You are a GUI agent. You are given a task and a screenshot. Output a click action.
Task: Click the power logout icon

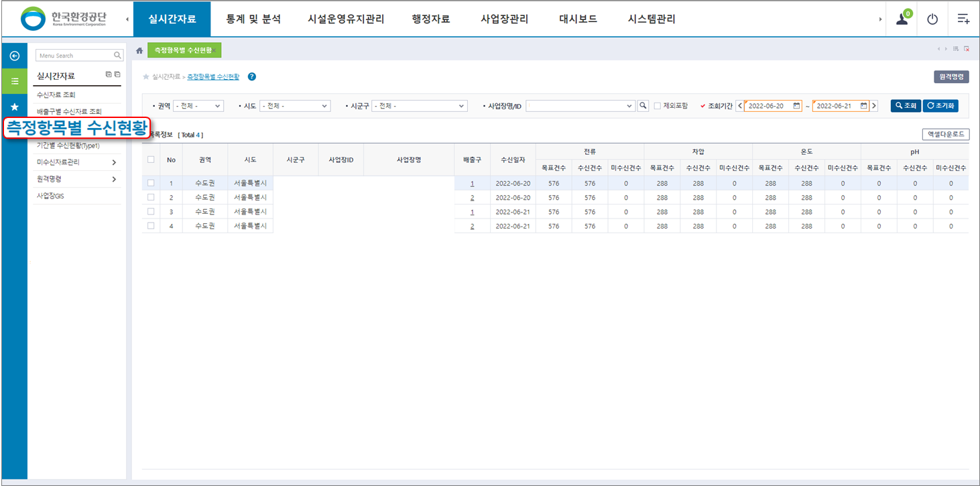coord(932,19)
